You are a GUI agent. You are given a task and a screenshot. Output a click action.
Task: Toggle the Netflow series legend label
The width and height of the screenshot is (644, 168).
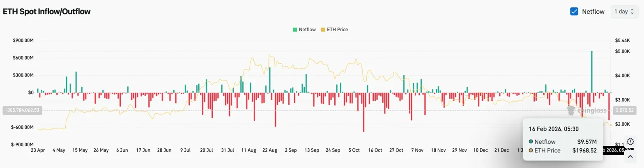pos(307,30)
